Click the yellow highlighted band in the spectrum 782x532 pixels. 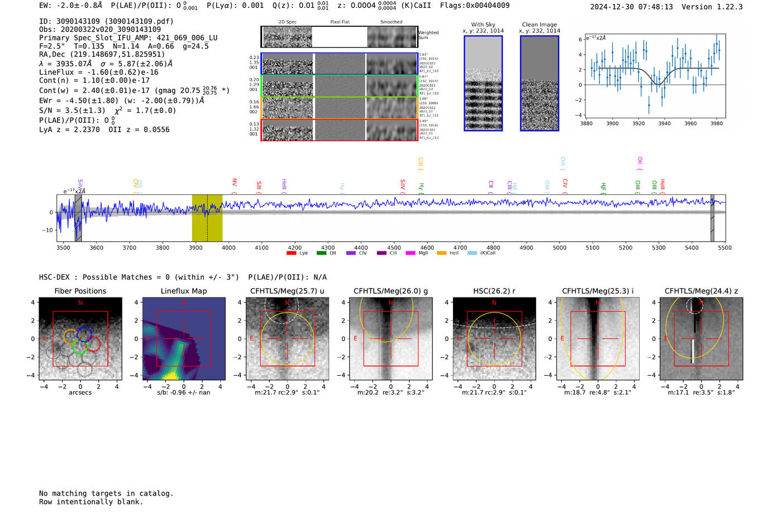tap(207, 218)
